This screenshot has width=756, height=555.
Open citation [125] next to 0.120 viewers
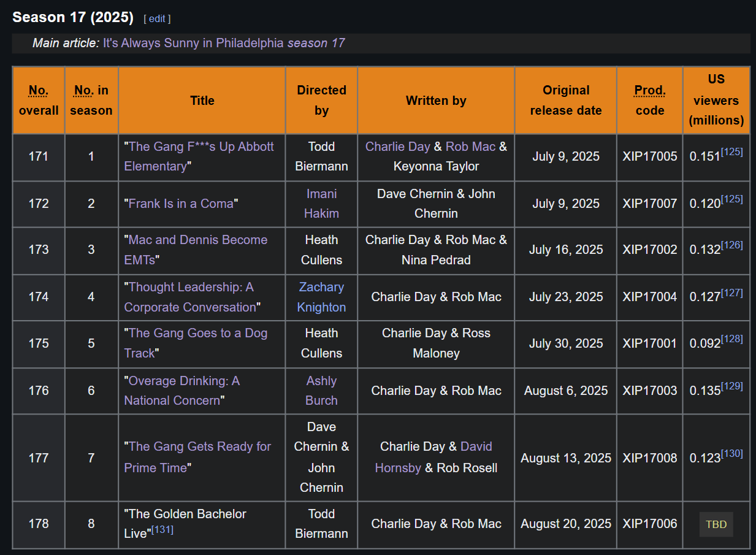coord(732,199)
